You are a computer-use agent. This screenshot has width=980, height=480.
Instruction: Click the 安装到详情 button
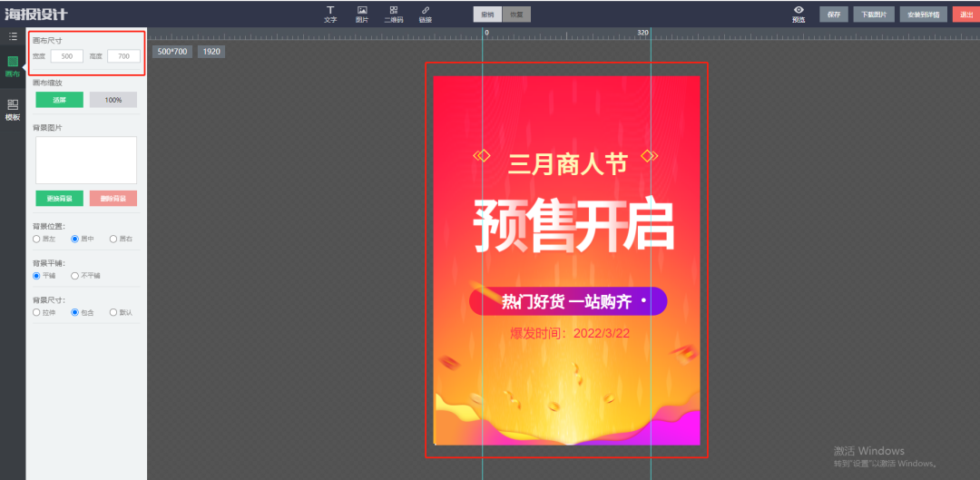(924, 15)
